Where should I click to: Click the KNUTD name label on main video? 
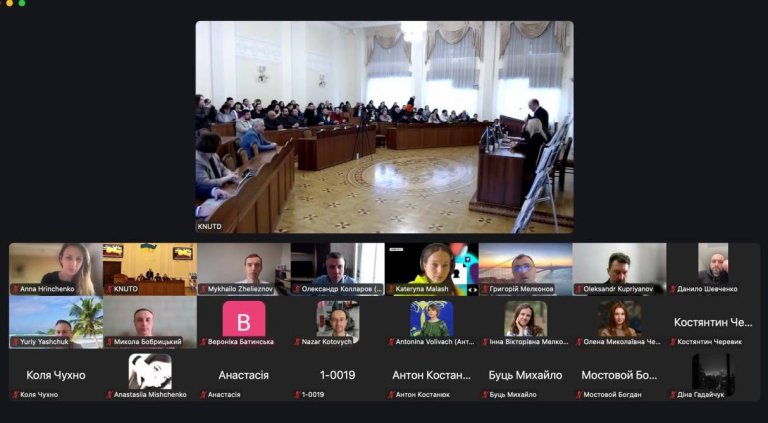(208, 227)
